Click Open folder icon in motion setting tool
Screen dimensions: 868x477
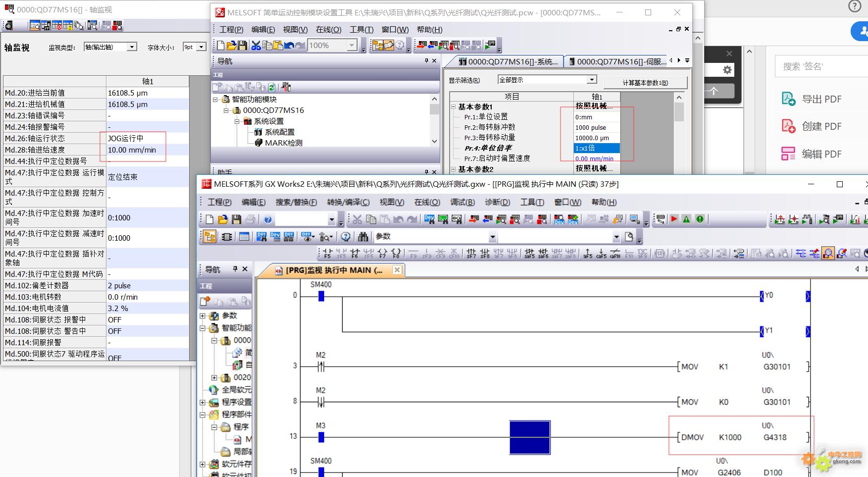click(231, 46)
